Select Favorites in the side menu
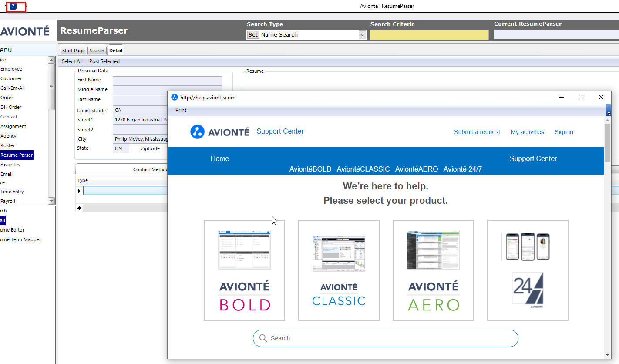Viewport: 619px width, 364px height. click(10, 165)
